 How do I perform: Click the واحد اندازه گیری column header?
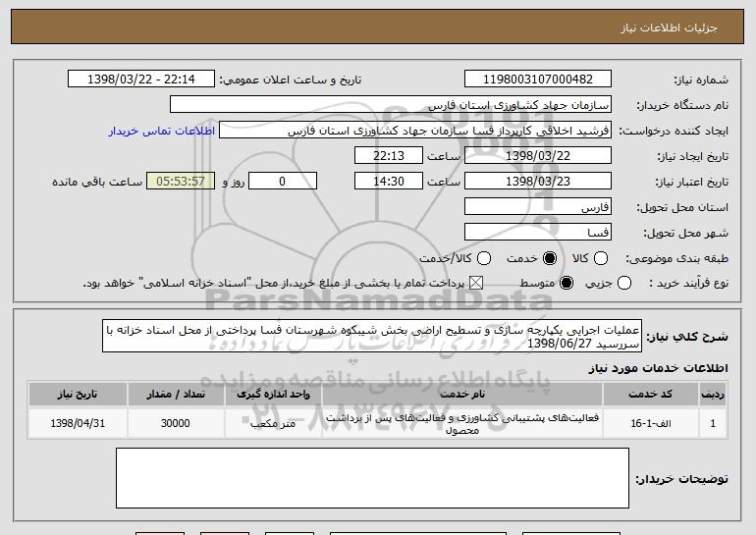(x=273, y=395)
